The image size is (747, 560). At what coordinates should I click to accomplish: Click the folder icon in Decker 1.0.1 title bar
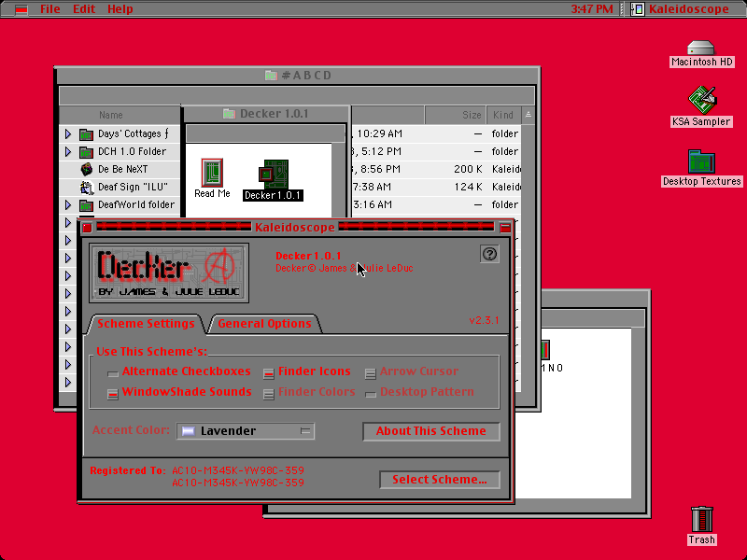pos(229,114)
